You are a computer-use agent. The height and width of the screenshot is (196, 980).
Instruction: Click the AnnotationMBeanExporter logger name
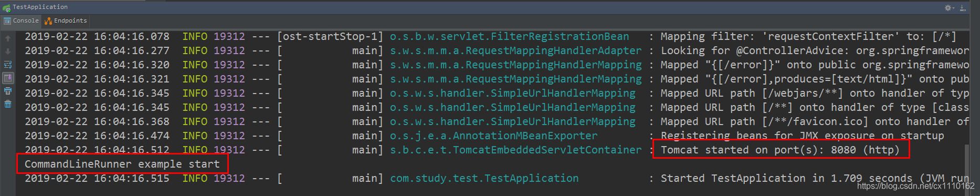493,136
